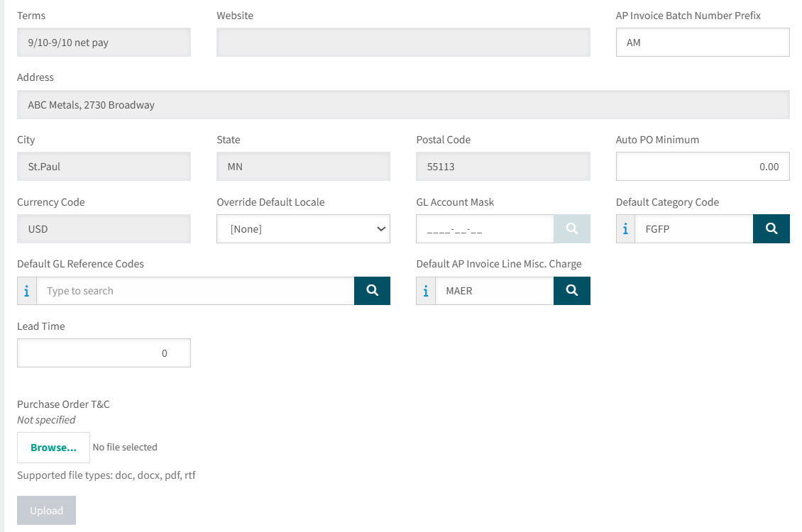Click the info icon beside Default Category Code
The image size is (802, 532).
pyautogui.click(x=625, y=229)
